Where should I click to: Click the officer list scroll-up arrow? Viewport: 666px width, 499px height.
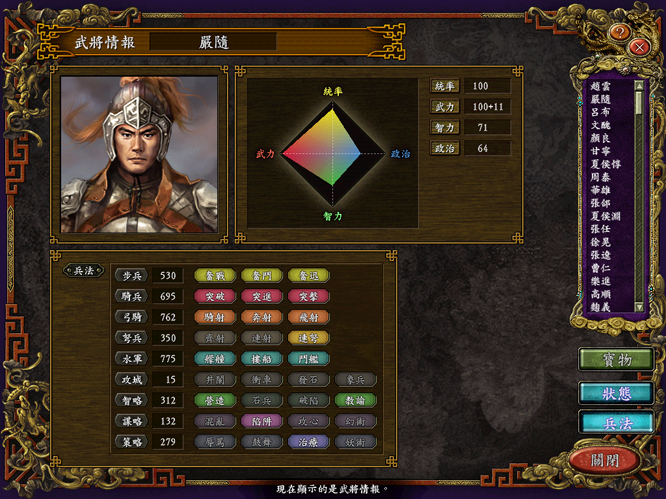(x=638, y=85)
